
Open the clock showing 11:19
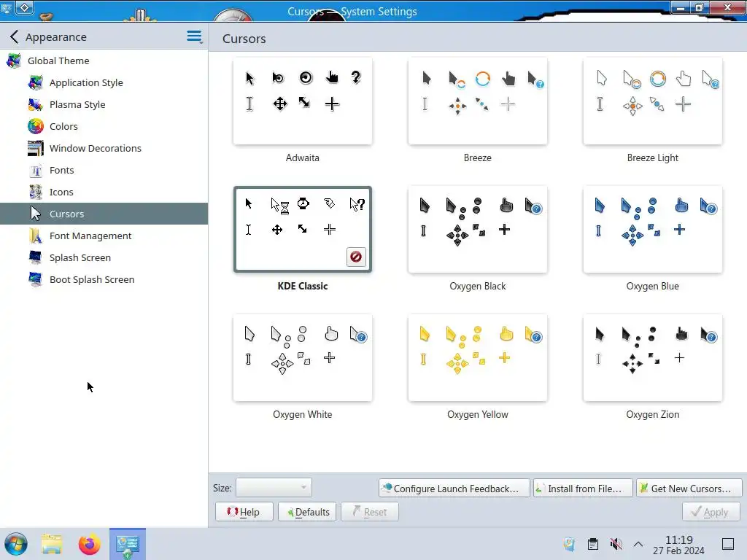click(678, 545)
